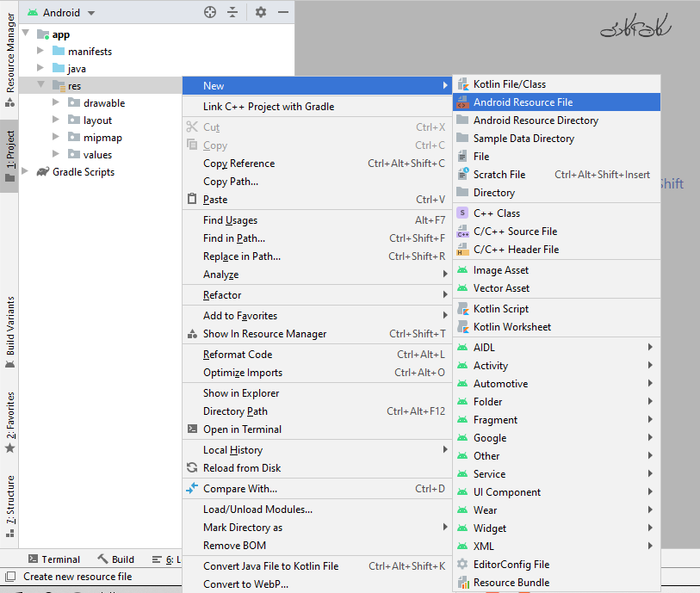
Task: Open project panel settings gear
Action: (261, 13)
